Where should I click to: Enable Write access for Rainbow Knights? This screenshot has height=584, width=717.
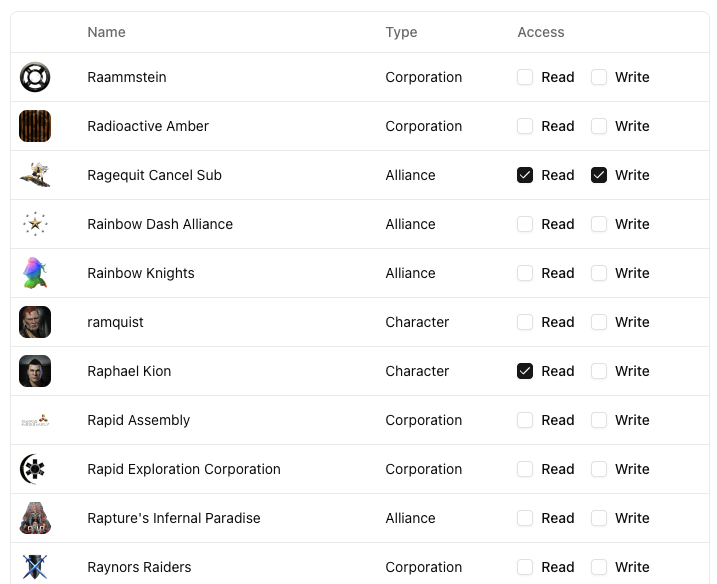599,273
